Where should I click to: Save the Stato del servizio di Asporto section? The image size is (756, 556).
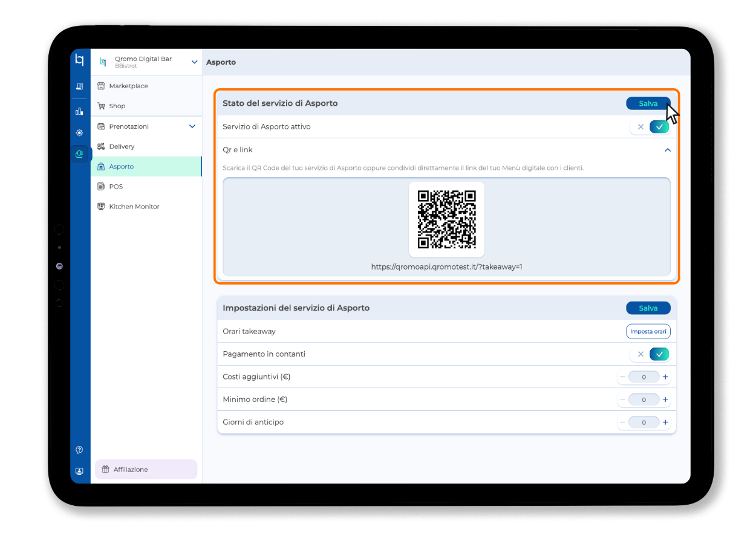(648, 103)
